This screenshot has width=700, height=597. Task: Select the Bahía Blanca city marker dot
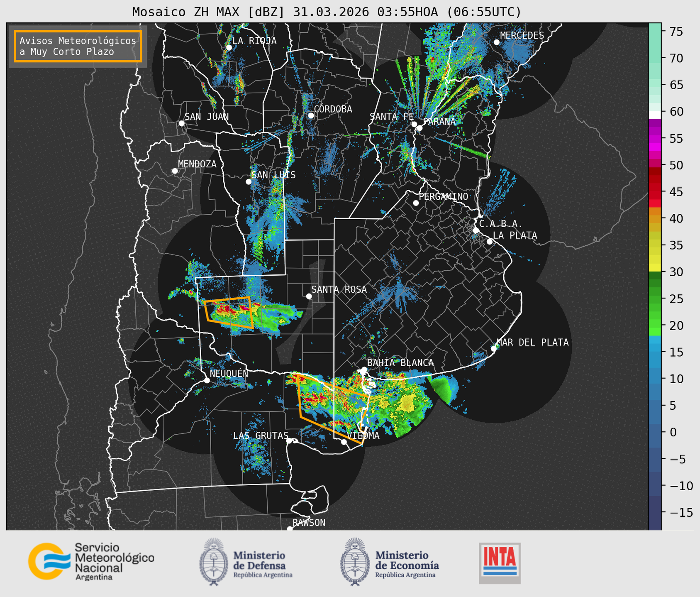(364, 369)
